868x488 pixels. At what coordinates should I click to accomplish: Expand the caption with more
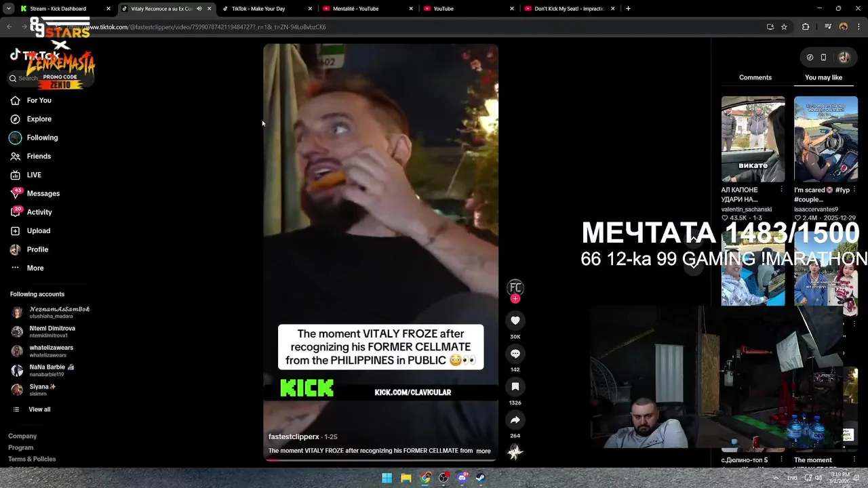[484, 451]
